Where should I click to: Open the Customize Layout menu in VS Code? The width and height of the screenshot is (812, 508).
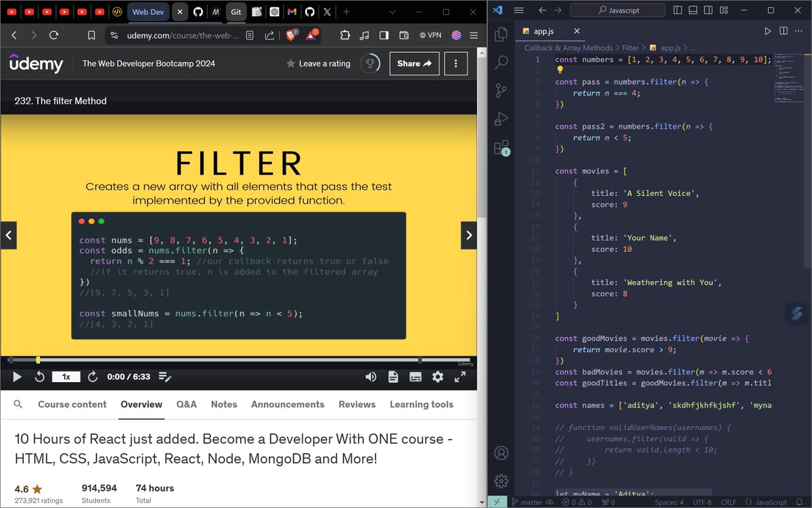(723, 10)
